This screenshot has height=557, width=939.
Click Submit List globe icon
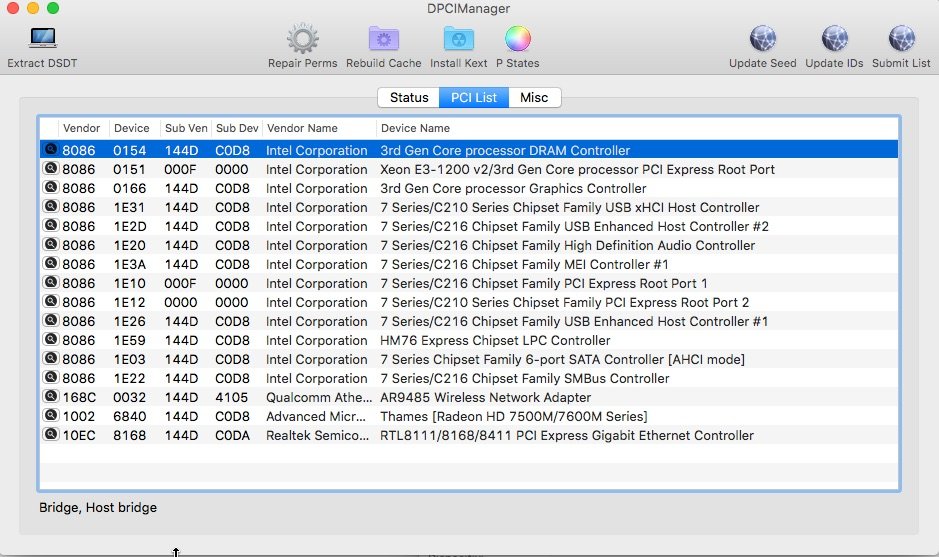coord(901,39)
